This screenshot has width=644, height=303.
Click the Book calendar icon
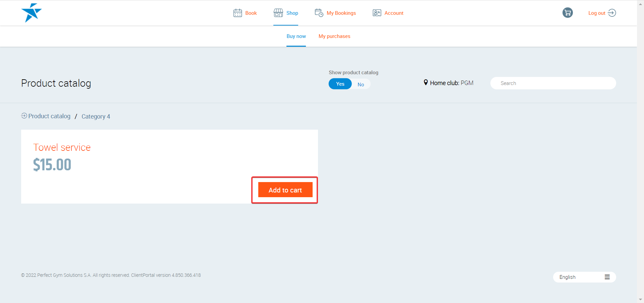point(237,13)
